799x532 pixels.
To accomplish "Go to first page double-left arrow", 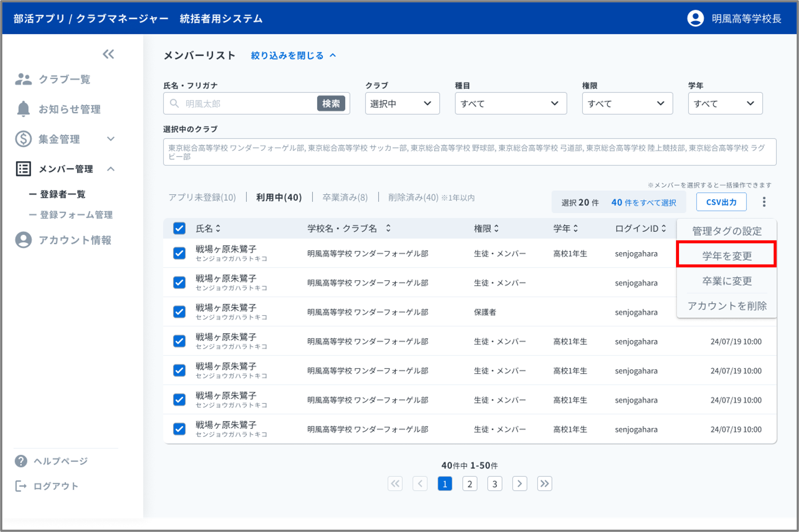I will pyautogui.click(x=395, y=483).
